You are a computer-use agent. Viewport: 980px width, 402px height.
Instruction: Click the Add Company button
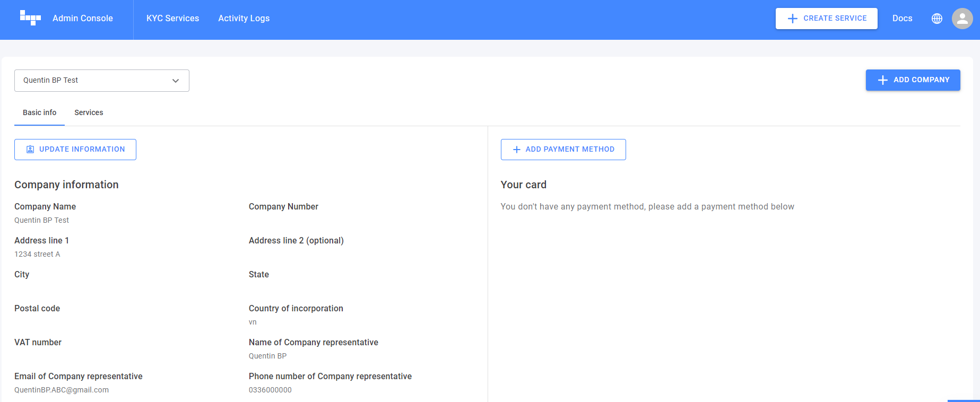[x=913, y=80]
